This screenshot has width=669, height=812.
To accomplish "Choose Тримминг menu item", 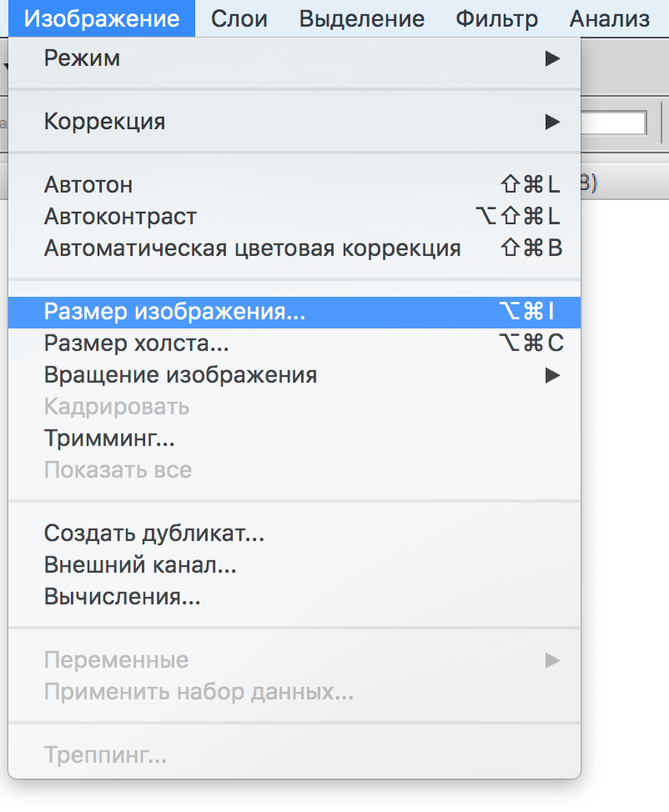I will click(294, 439).
